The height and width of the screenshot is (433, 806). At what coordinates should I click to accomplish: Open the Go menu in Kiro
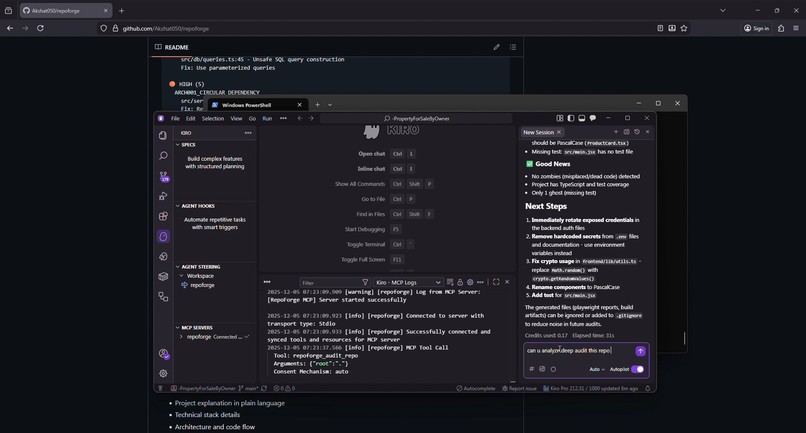pyautogui.click(x=252, y=118)
